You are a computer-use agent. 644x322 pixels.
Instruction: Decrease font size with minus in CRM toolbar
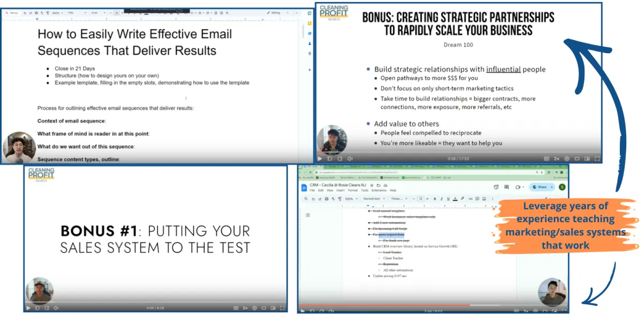[414, 199]
